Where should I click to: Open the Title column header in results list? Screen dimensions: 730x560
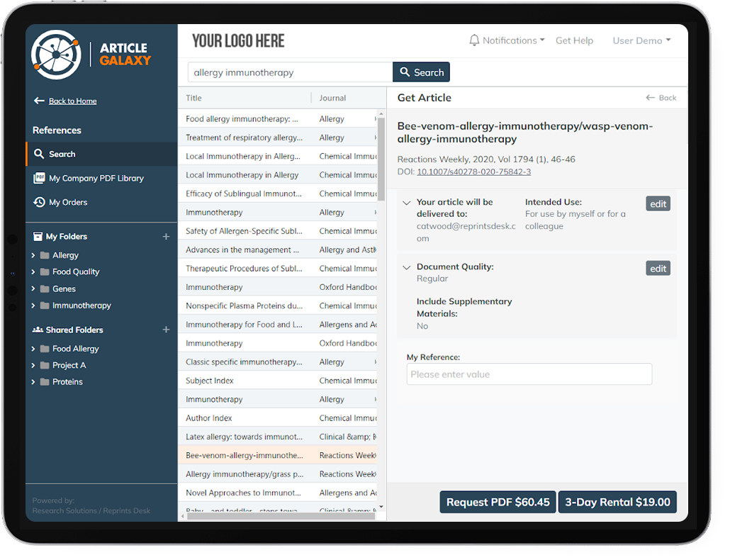tap(193, 98)
